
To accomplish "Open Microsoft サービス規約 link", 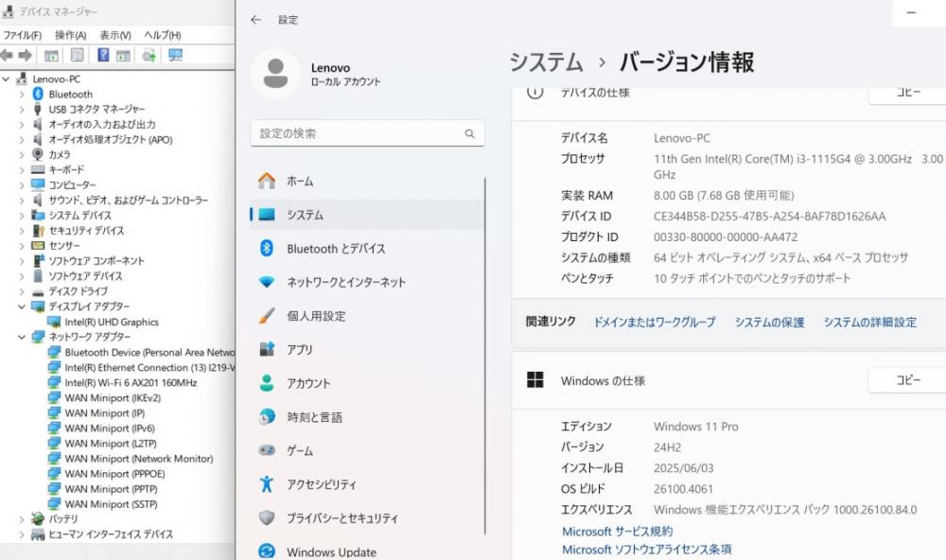I will [x=617, y=532].
